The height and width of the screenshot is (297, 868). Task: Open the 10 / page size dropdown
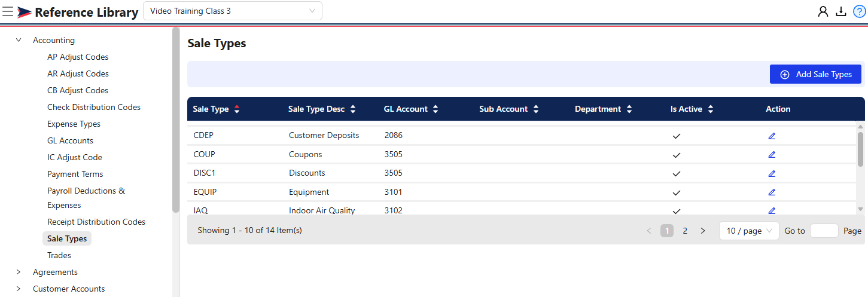(x=749, y=231)
